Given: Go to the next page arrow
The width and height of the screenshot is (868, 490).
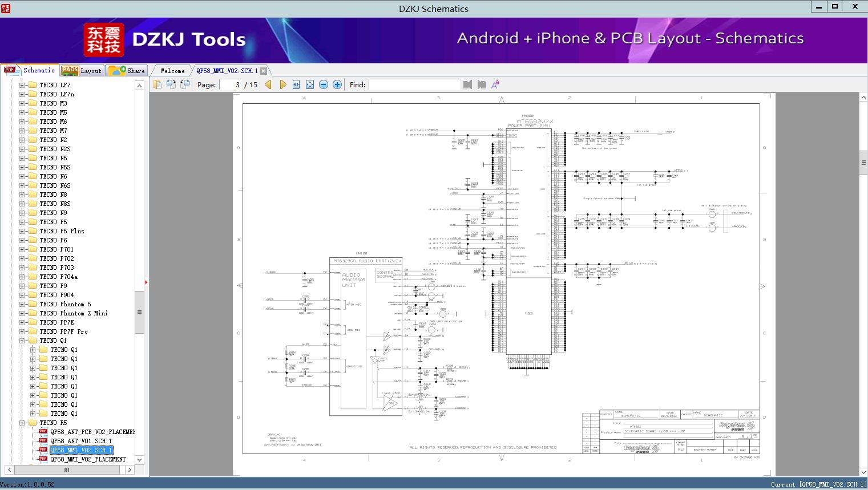Looking at the screenshot, I should point(282,84).
